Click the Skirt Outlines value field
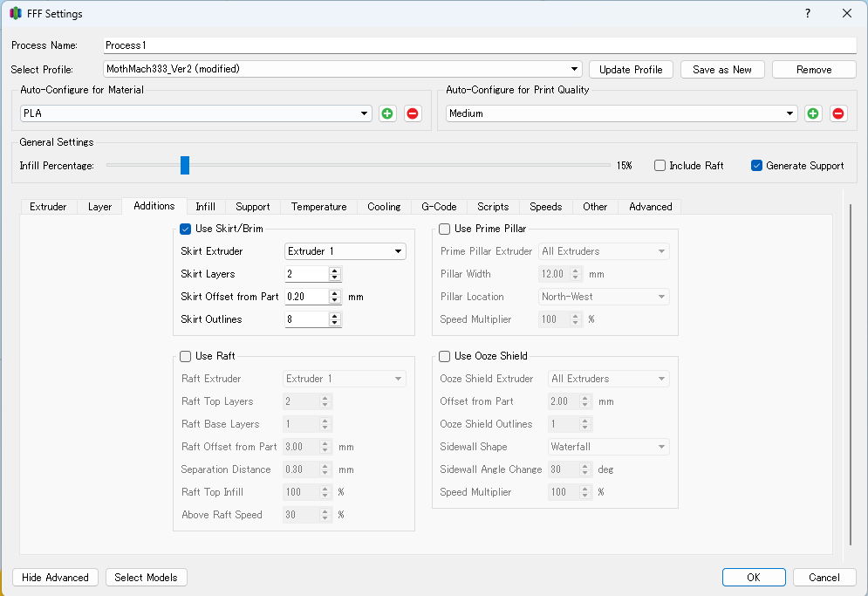The image size is (868, 596). tap(307, 319)
